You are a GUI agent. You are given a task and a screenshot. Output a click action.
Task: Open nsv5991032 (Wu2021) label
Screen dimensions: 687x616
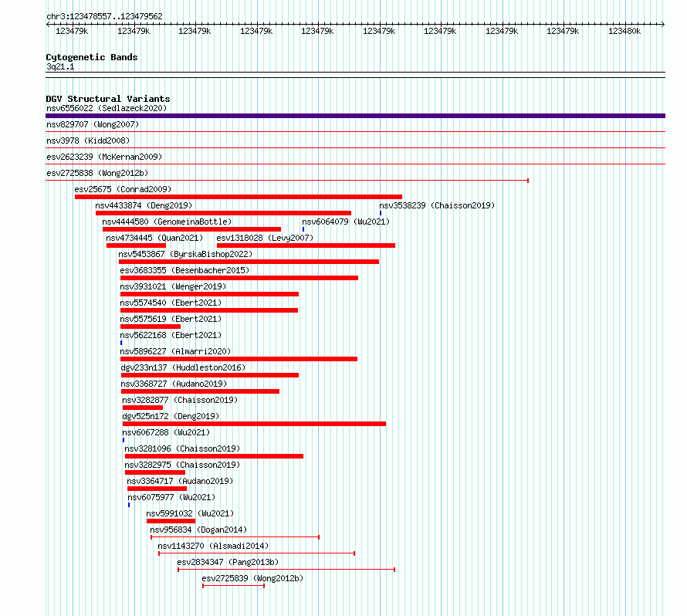pos(190,513)
